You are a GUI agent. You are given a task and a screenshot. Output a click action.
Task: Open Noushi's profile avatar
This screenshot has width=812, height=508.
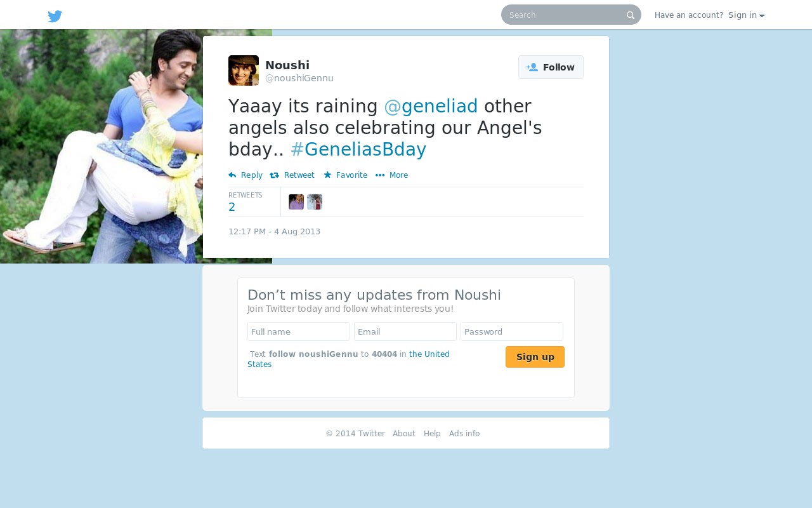(244, 70)
